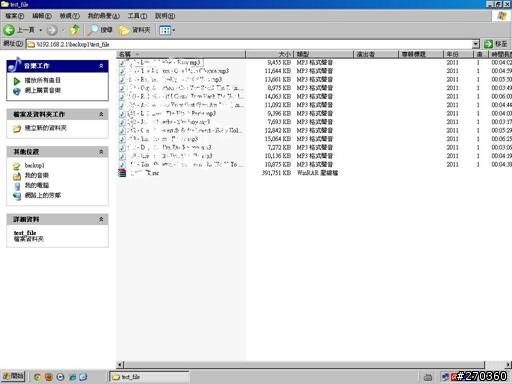Sort by the 類型 column header

tap(323, 54)
